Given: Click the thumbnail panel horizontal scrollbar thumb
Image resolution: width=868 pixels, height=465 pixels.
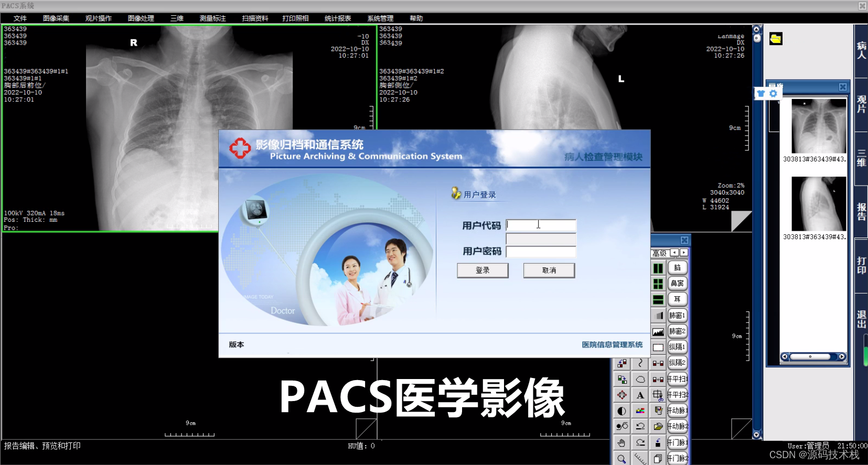Looking at the screenshot, I should click(x=810, y=356).
